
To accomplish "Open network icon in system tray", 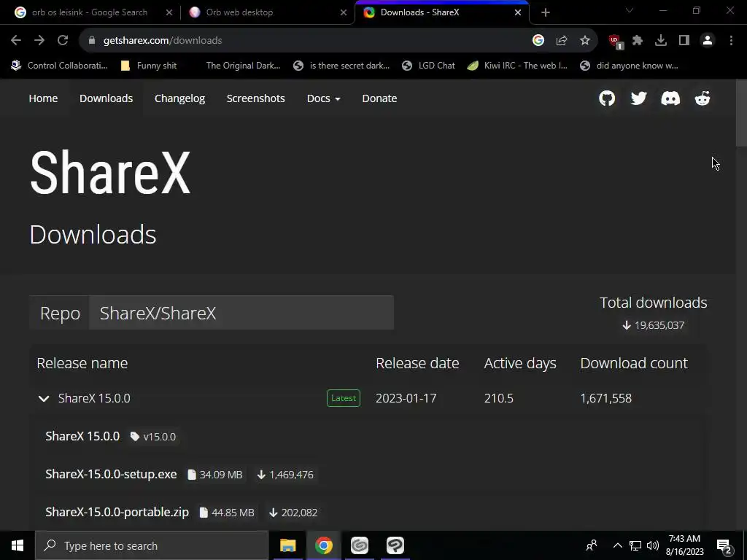I will [x=635, y=545].
